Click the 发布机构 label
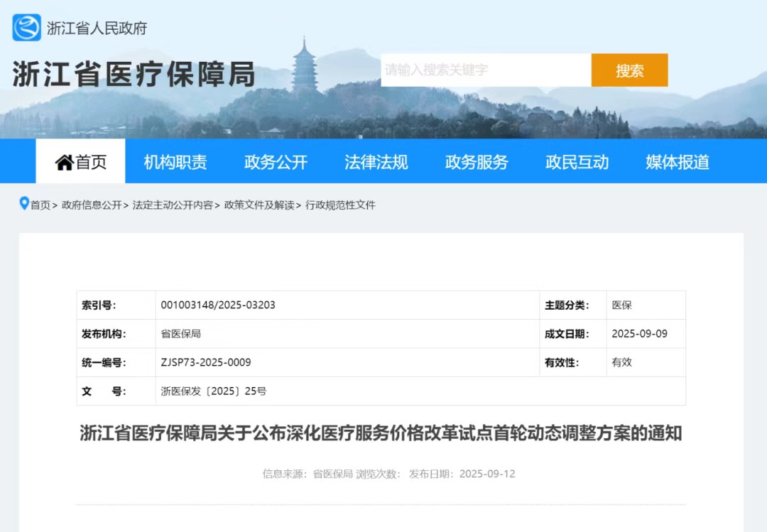The width and height of the screenshot is (767, 532). (x=104, y=334)
